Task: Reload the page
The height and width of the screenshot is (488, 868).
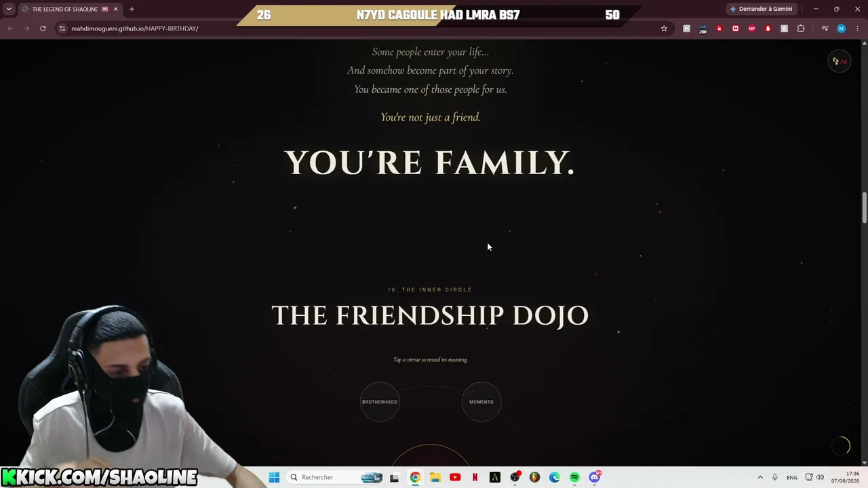Action: [x=43, y=28]
